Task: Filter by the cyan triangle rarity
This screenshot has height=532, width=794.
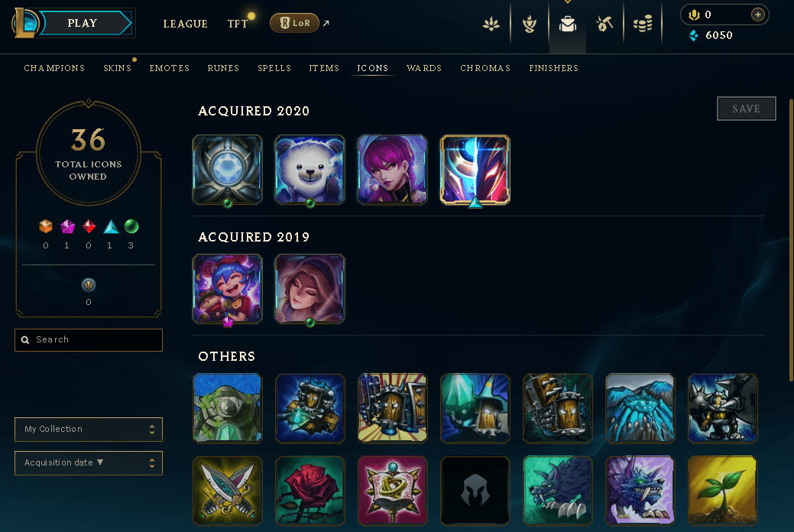Action: 111,226
